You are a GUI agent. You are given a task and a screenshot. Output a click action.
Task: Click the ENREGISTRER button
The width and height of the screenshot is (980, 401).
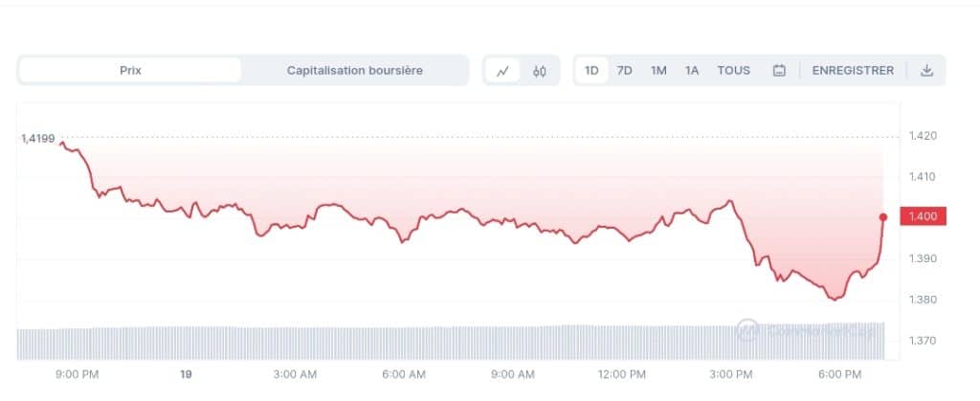pyautogui.click(x=853, y=71)
